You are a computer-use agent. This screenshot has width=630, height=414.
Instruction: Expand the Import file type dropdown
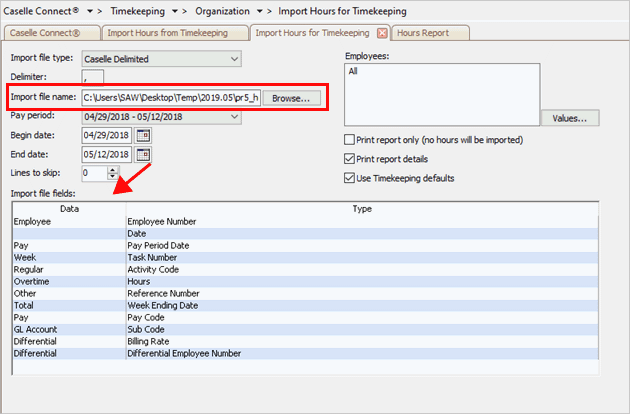click(233, 59)
